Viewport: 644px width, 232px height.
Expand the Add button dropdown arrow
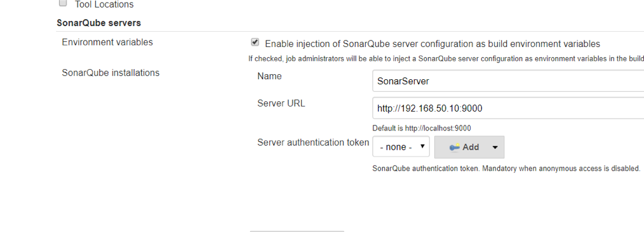(x=495, y=148)
